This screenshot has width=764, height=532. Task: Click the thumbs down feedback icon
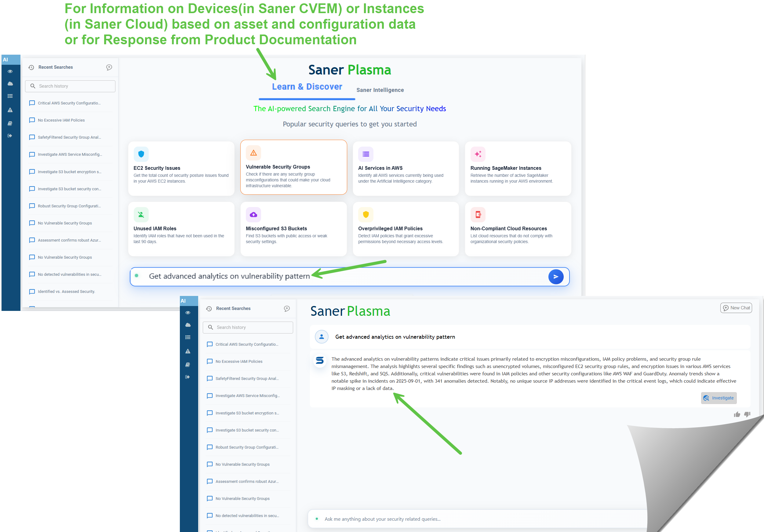(747, 414)
